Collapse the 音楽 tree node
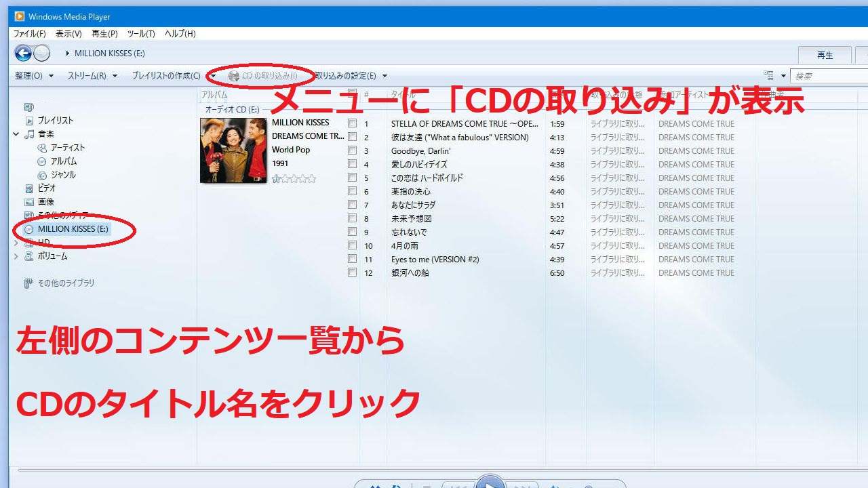The image size is (868, 488). tap(16, 134)
